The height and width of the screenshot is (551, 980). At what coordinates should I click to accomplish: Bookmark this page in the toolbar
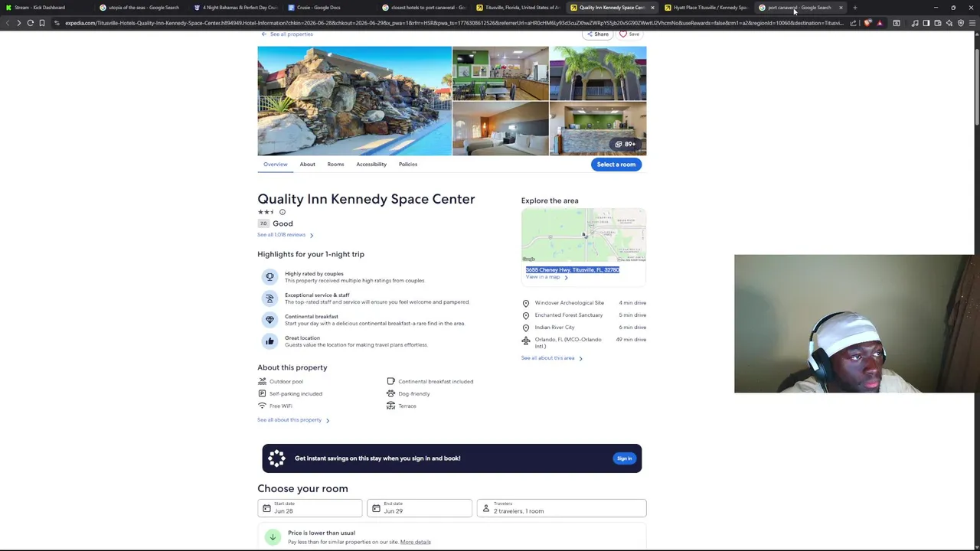[42, 23]
